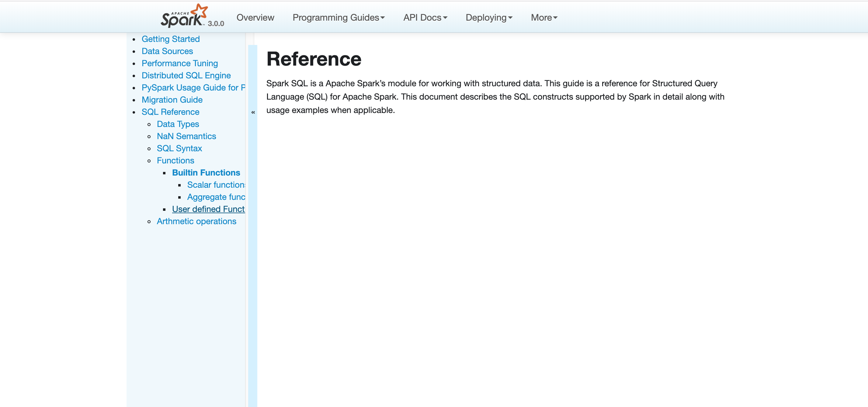
Task: Go to the Overview nav item
Action: point(255,18)
